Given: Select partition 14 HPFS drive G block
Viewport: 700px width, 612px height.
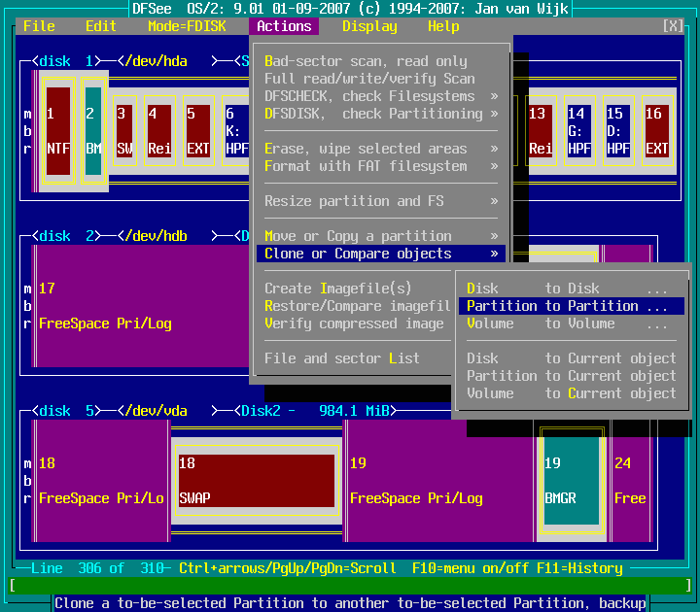Looking at the screenshot, I should tap(579, 131).
